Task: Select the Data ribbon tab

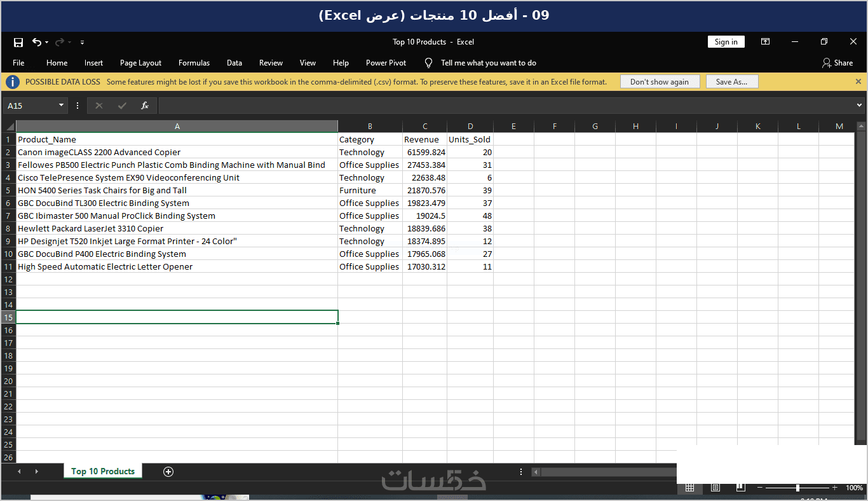Action: coord(234,63)
